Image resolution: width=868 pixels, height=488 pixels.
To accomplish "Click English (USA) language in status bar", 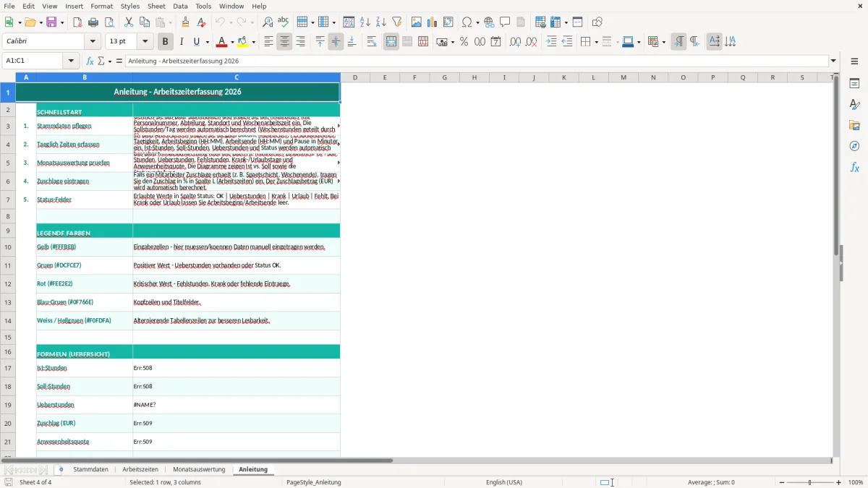I will coord(504,482).
